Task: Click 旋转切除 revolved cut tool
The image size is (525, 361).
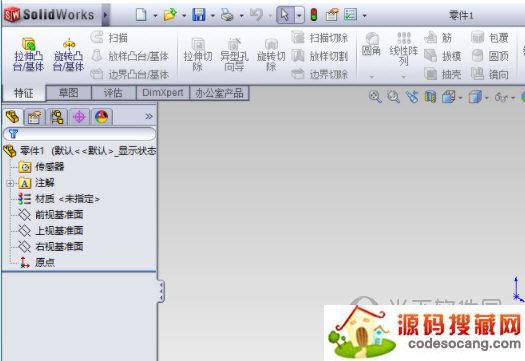Action: point(271,55)
